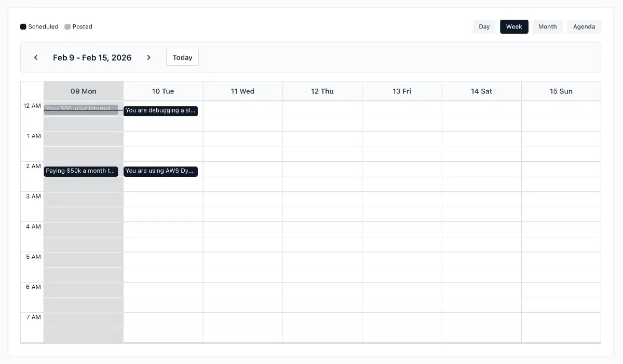Advance to next week using right chevron
This screenshot has height=364, width=623.
pos(149,58)
